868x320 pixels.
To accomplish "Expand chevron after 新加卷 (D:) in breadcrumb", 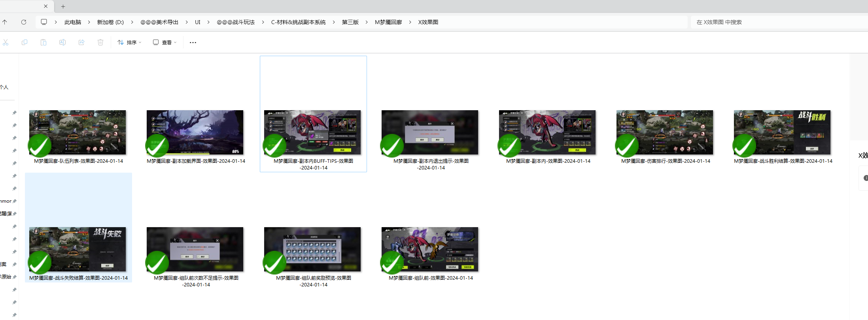I will click(x=132, y=22).
